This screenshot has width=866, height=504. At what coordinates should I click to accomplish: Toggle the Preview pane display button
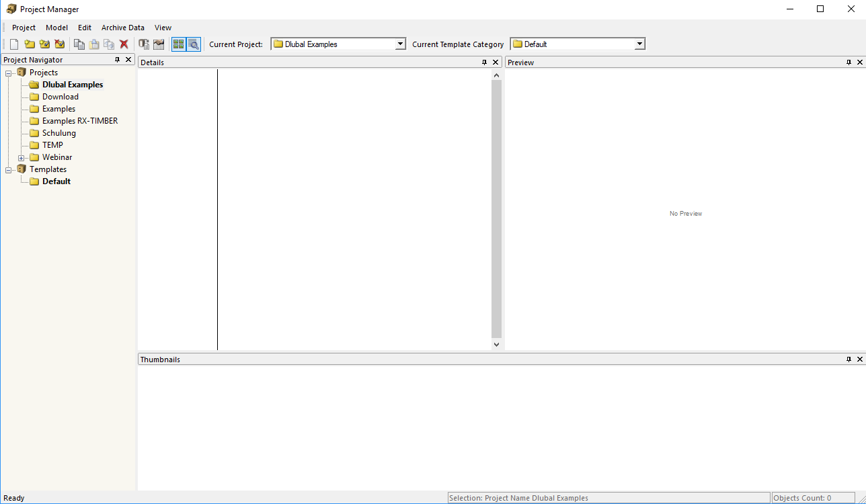[194, 44]
